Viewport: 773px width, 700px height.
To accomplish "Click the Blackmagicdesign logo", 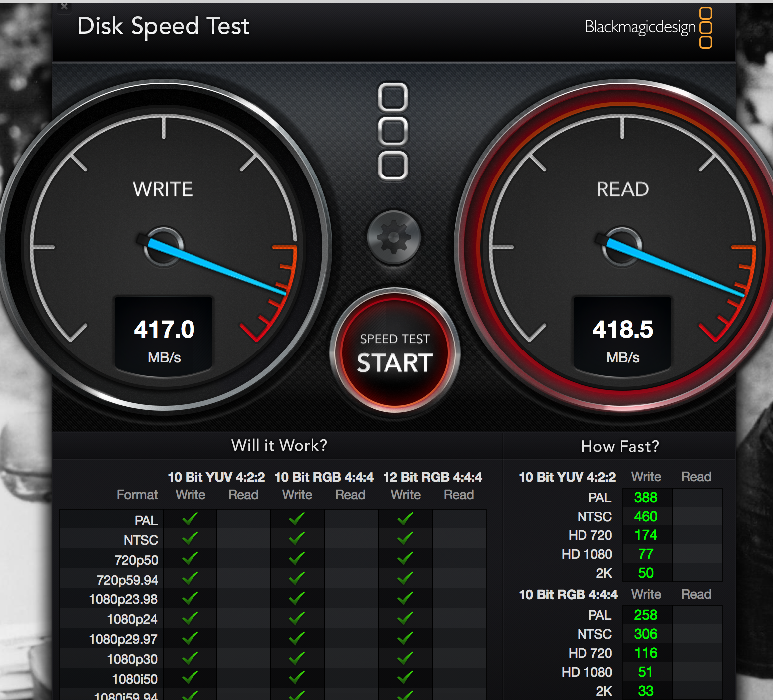I will (x=648, y=27).
